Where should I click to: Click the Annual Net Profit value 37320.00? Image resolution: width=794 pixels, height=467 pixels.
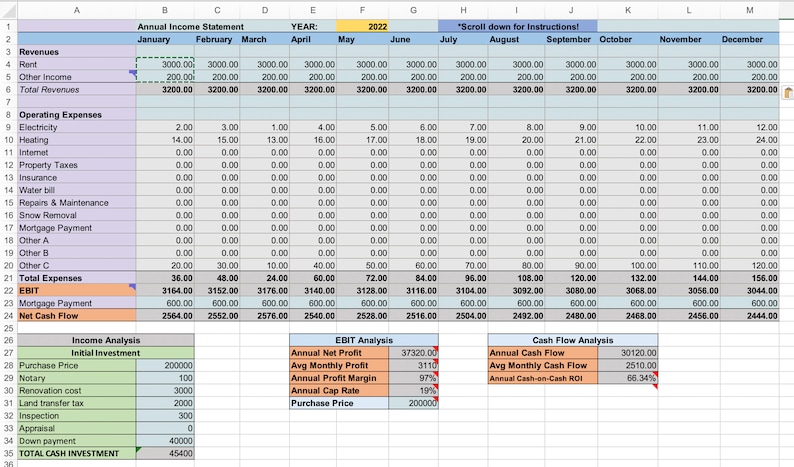pyautogui.click(x=414, y=353)
